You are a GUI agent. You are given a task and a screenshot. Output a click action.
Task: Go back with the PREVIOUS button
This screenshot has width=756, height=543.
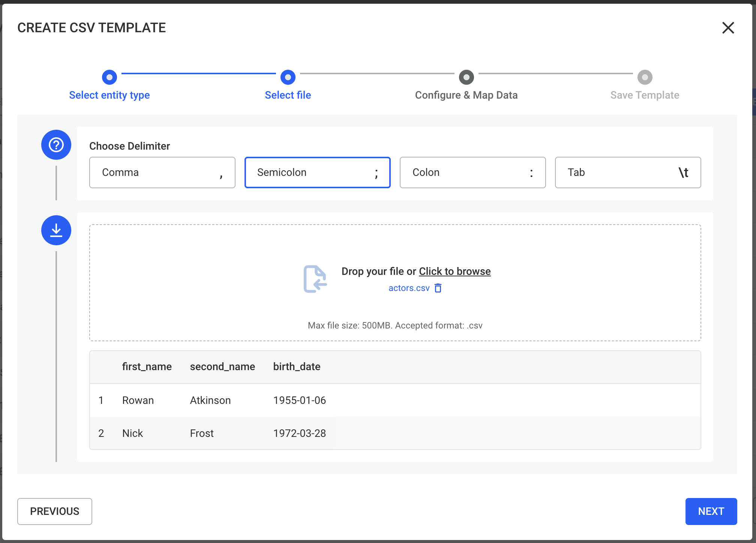[x=55, y=511]
